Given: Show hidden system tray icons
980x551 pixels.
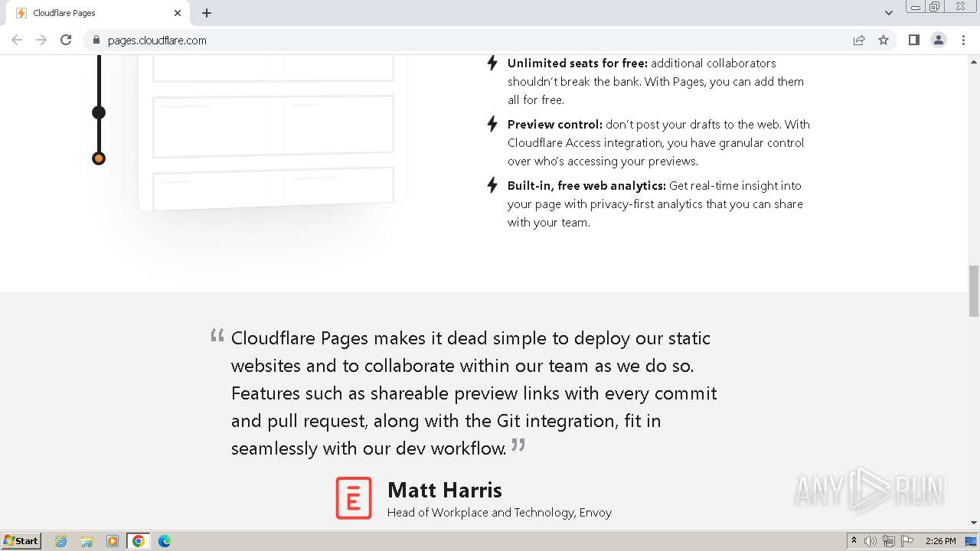Looking at the screenshot, I should 854,541.
